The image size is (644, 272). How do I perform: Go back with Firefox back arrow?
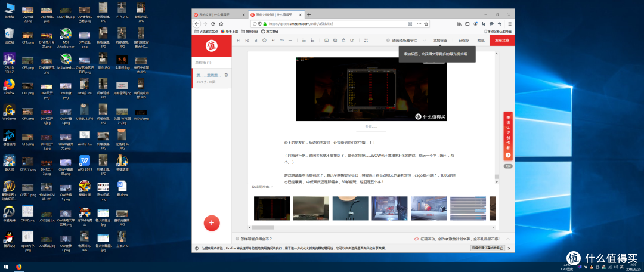point(197,24)
